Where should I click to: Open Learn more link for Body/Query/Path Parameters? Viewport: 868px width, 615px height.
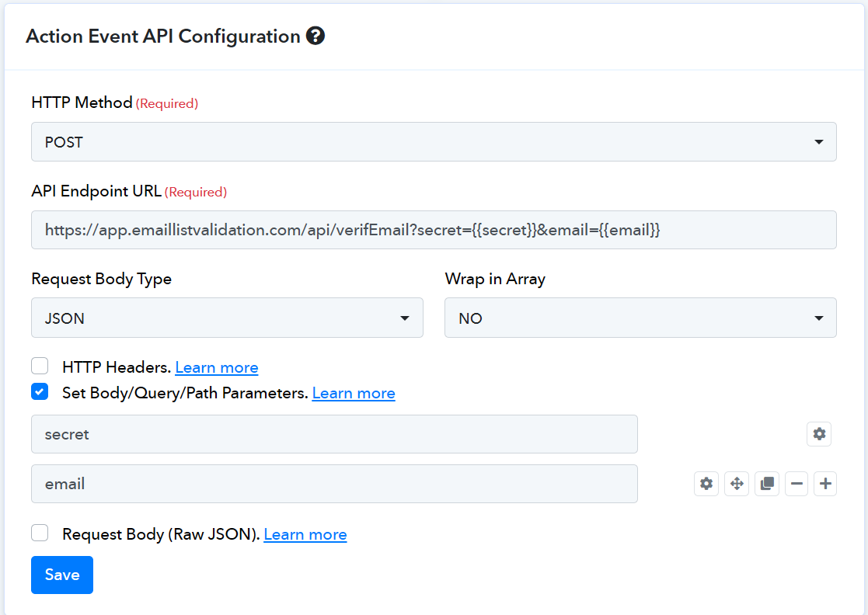click(354, 393)
